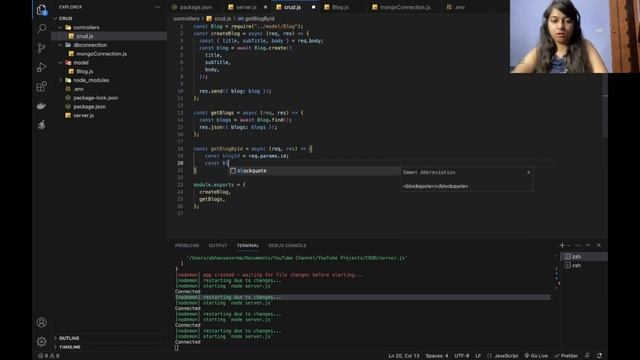The image size is (640, 360).
Task: Close the Emmet Abbreviation details box
Action: [x=529, y=172]
